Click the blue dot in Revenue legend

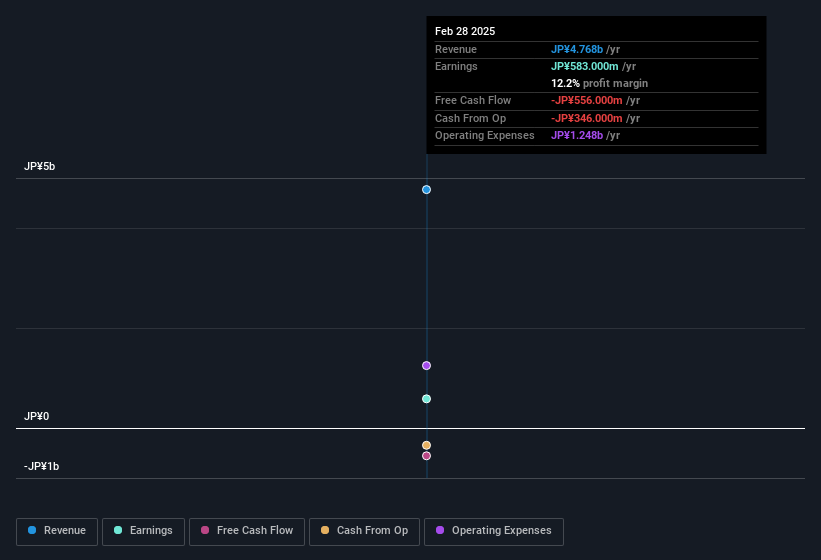(x=32, y=530)
